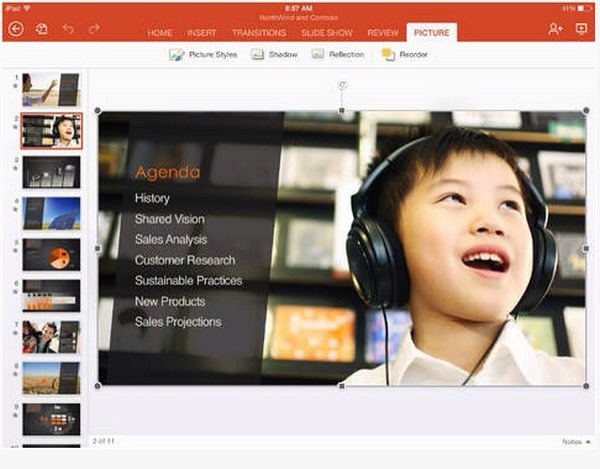The width and height of the screenshot is (600, 469).
Task: Click the right middle resize handle
Action: click(586, 249)
